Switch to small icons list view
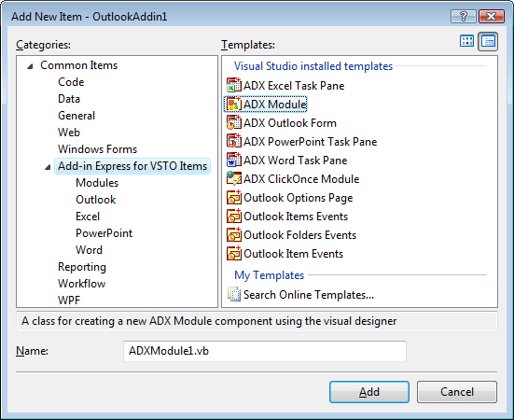514x420 pixels. pos(488,41)
